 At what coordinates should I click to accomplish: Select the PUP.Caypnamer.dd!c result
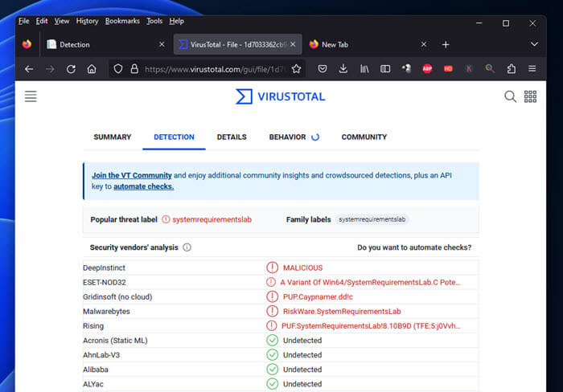[x=318, y=297]
